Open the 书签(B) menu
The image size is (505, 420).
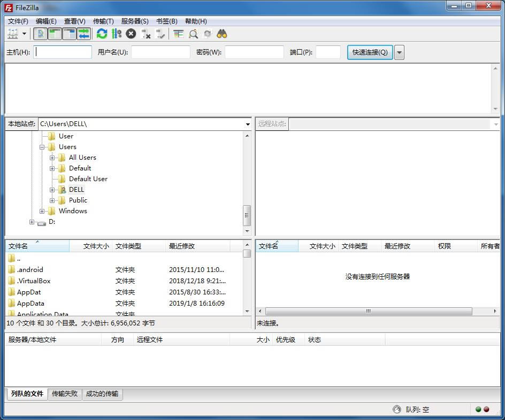pyautogui.click(x=167, y=21)
